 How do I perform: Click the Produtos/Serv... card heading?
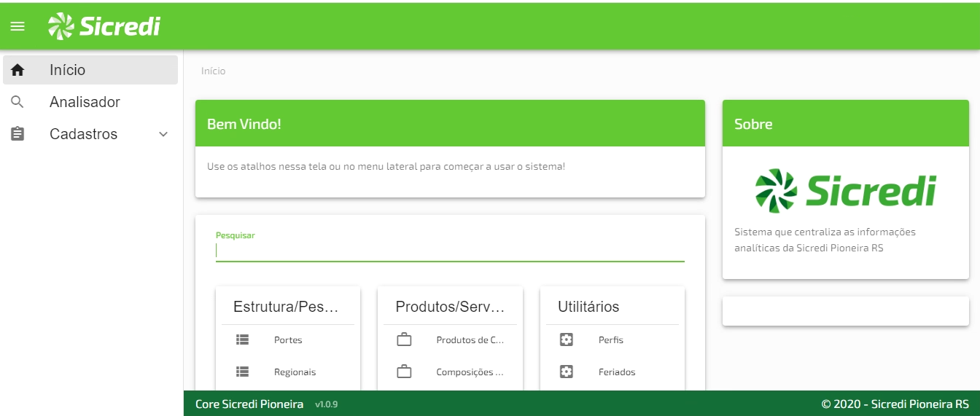(x=450, y=307)
